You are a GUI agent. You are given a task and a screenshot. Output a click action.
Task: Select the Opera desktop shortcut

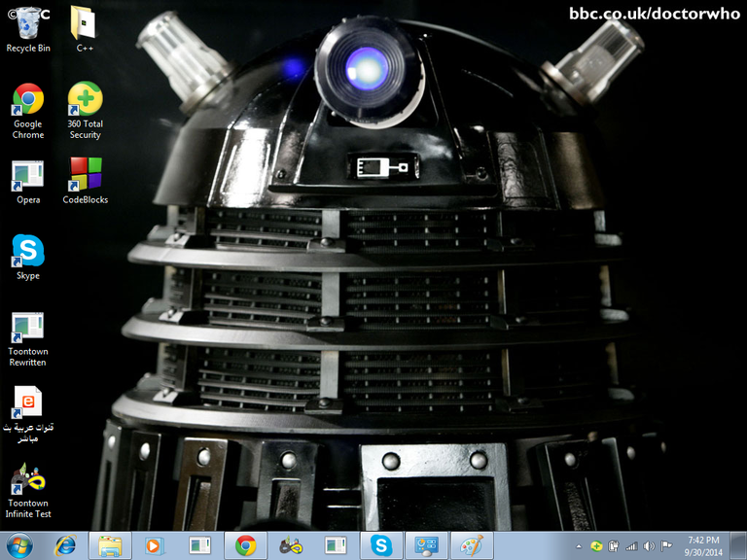pyautogui.click(x=28, y=182)
